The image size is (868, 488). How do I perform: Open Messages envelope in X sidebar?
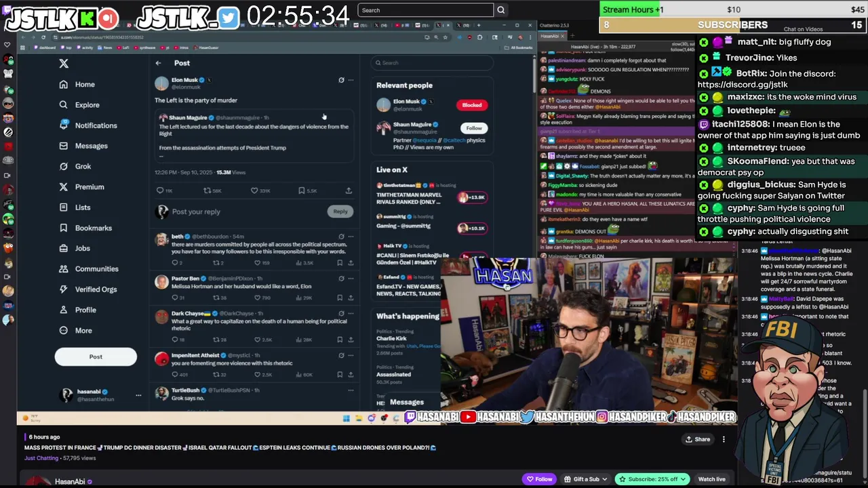83,146
